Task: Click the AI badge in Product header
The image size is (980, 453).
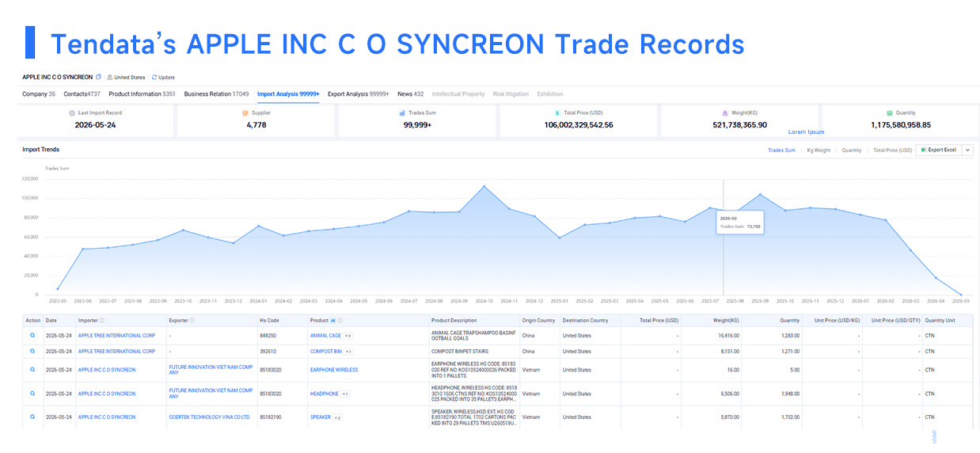Action: click(x=332, y=321)
